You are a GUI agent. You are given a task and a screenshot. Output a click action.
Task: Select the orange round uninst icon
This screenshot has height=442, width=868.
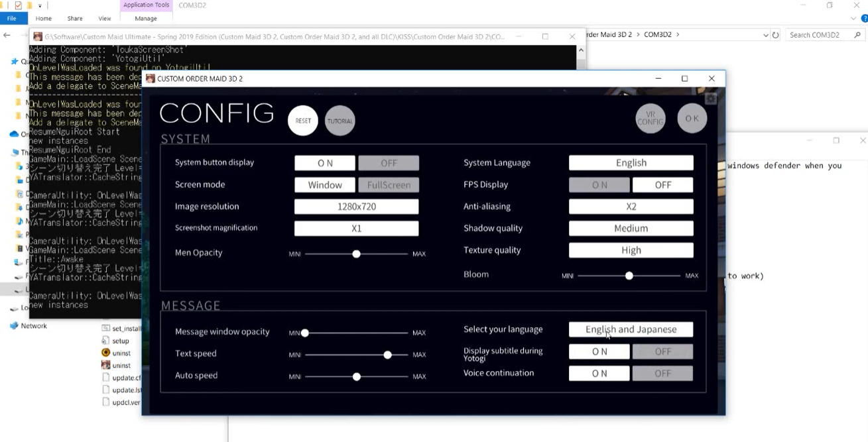pos(106,353)
